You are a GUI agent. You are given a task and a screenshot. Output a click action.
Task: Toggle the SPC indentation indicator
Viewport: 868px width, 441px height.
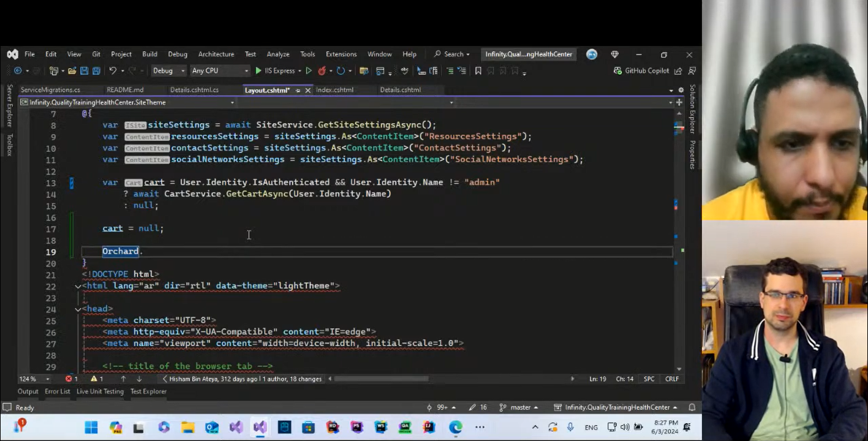pyautogui.click(x=649, y=379)
